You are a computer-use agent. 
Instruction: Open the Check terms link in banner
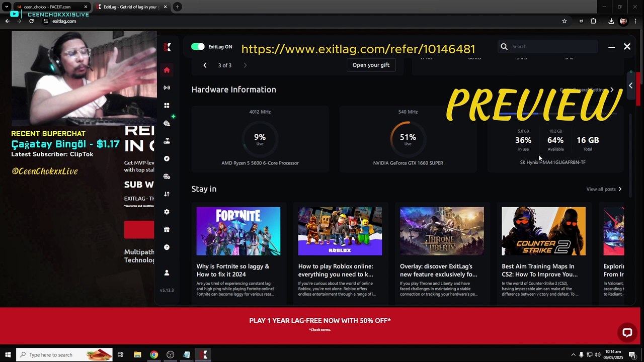pyautogui.click(x=320, y=330)
